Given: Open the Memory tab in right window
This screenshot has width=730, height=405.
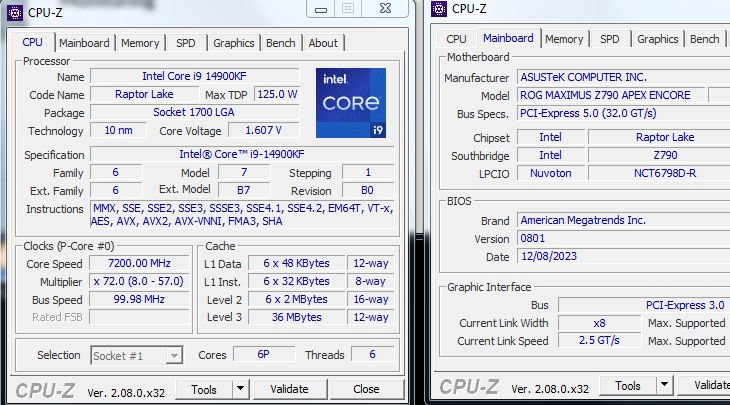Looking at the screenshot, I should pyautogui.click(x=564, y=39).
